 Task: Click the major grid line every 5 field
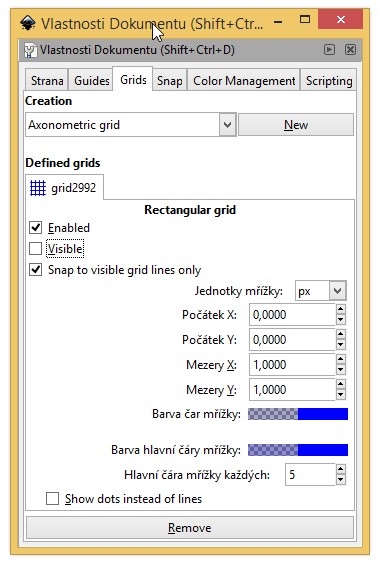310,475
